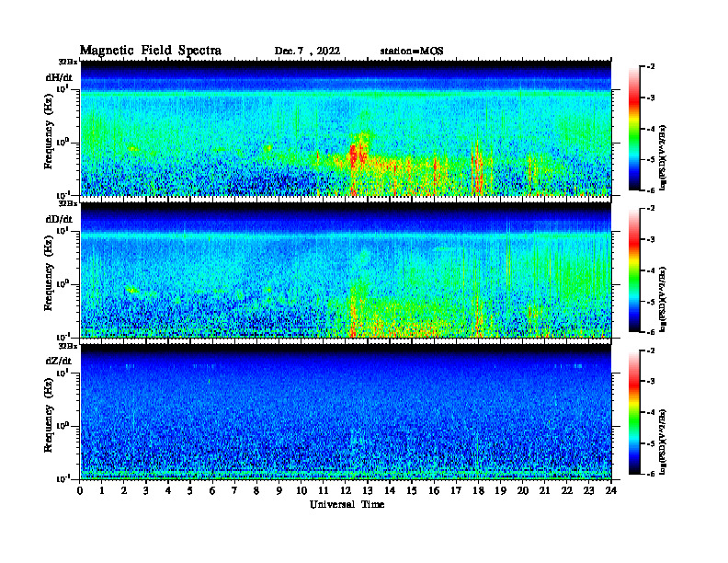The width and height of the screenshot is (728, 563).
Task: Click the "dZ/dt" panel label
Action: [x=59, y=361]
